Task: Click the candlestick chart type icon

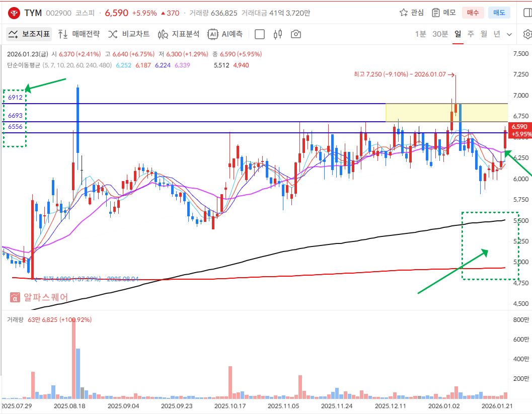Action: [277, 34]
